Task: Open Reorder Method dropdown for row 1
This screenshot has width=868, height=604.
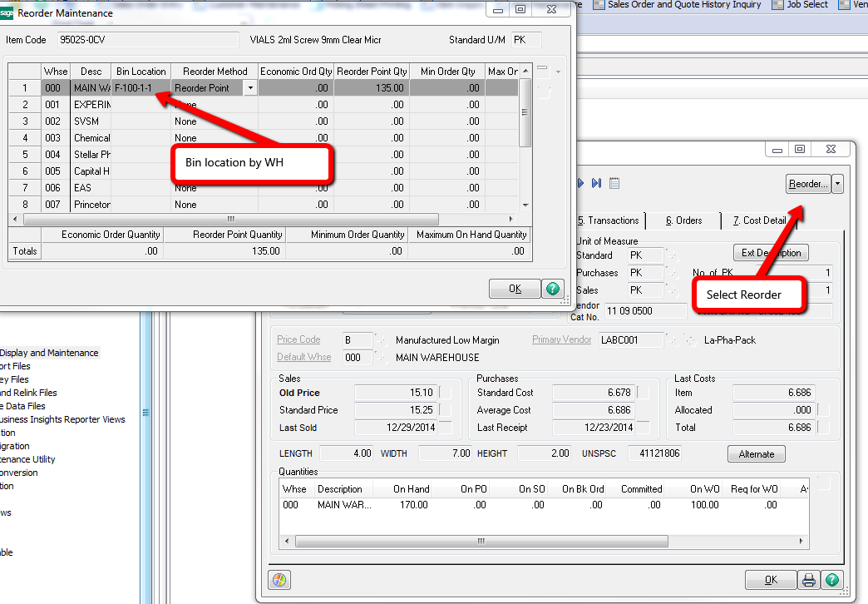Action: (x=249, y=88)
